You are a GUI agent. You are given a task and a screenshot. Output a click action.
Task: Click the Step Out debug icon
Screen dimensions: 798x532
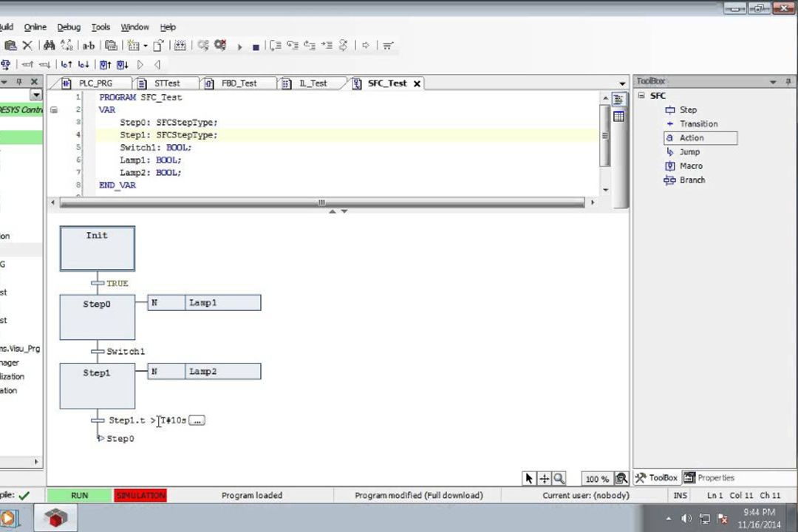pos(310,46)
